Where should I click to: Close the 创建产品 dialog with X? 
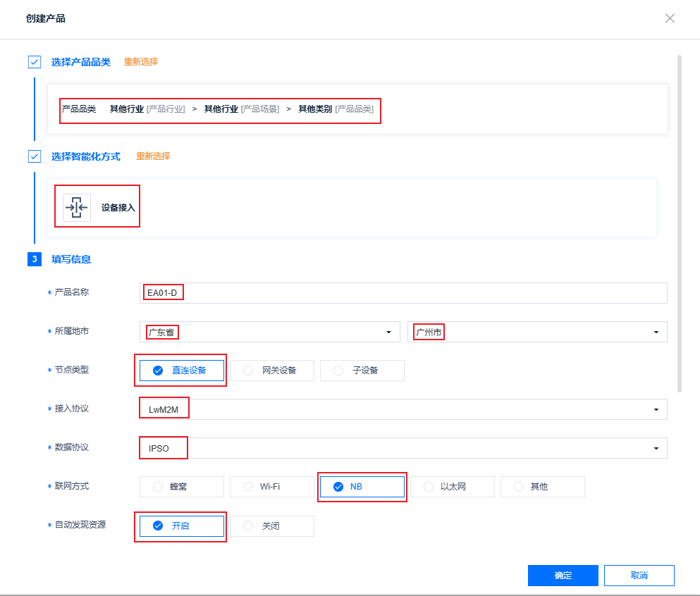(670, 18)
